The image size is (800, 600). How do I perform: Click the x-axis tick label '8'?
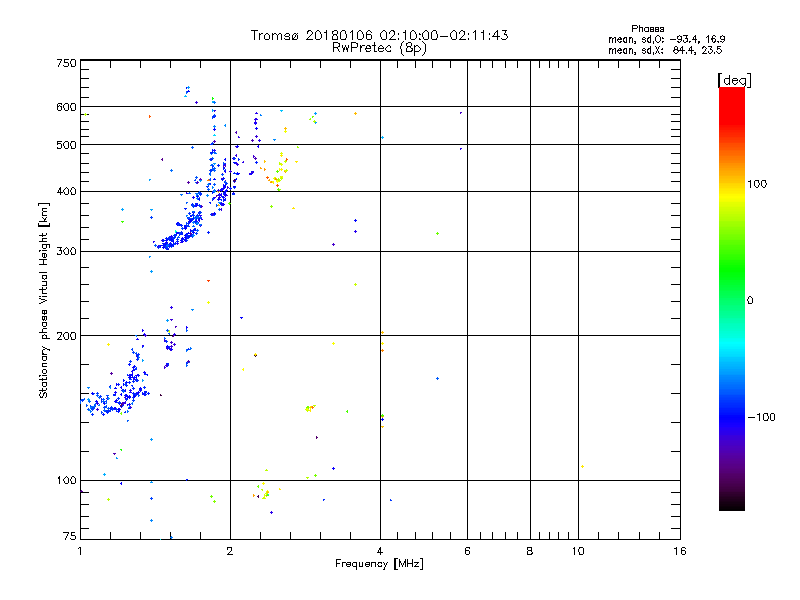click(530, 551)
